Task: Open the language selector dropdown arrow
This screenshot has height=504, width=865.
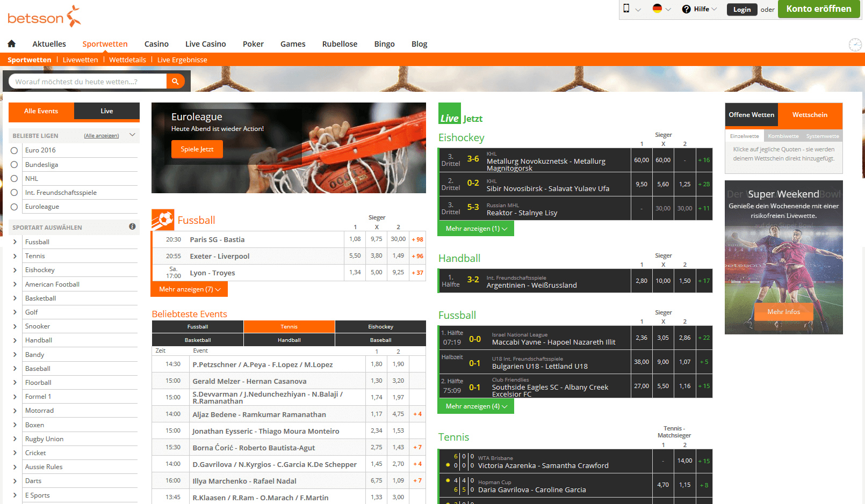Action: [668, 9]
